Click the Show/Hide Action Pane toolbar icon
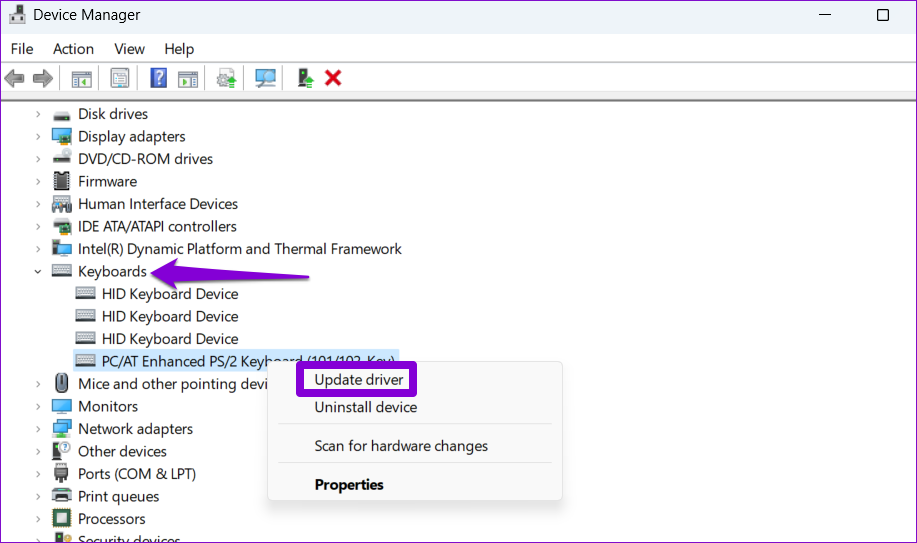This screenshot has height=543, width=917. [x=188, y=78]
